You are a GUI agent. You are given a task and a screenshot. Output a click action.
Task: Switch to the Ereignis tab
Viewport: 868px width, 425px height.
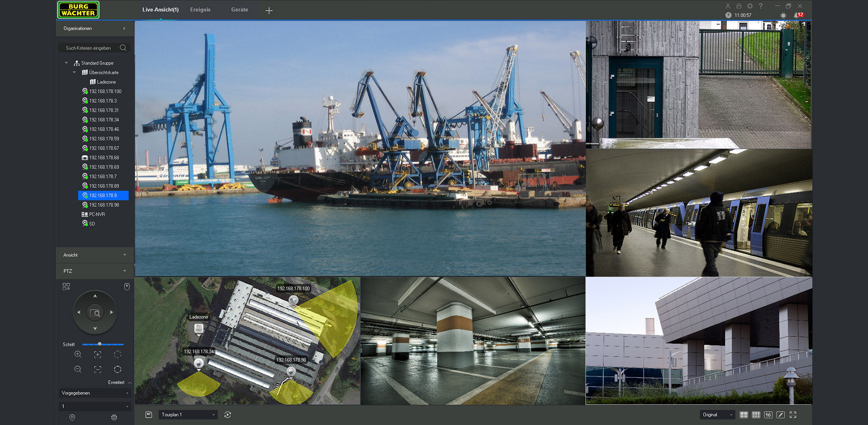tap(200, 10)
